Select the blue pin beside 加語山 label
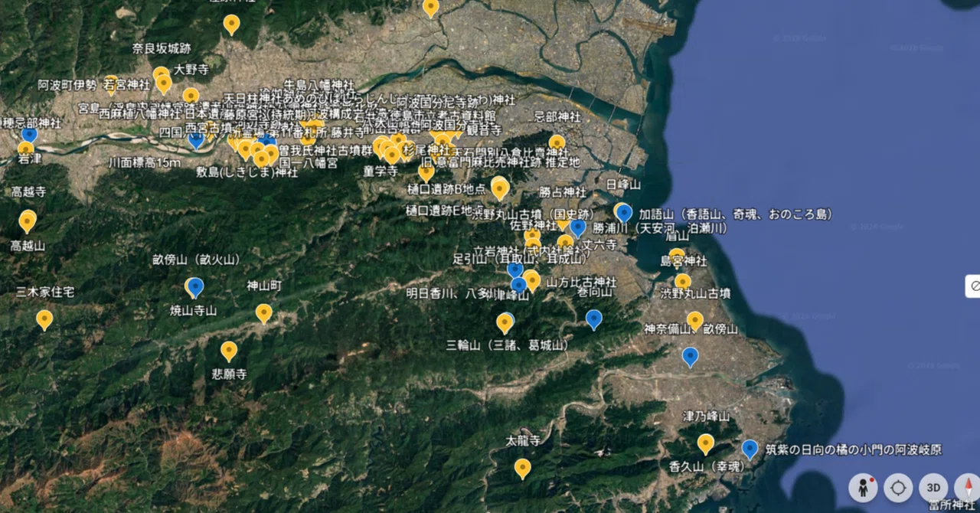980x513 pixels. (624, 214)
